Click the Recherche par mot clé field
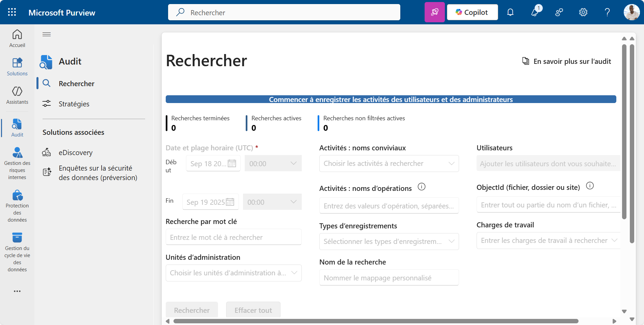Image resolution: width=644 pixels, height=325 pixels. [x=234, y=237]
